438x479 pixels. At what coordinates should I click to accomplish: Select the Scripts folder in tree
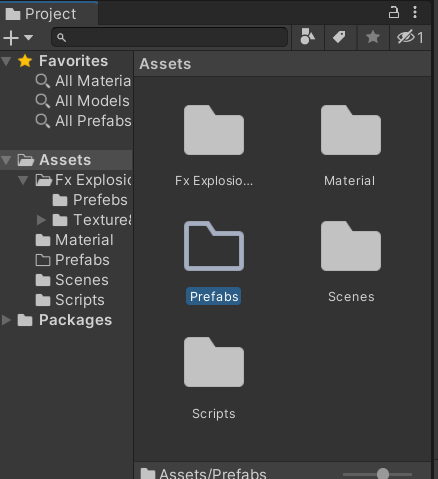pos(80,300)
